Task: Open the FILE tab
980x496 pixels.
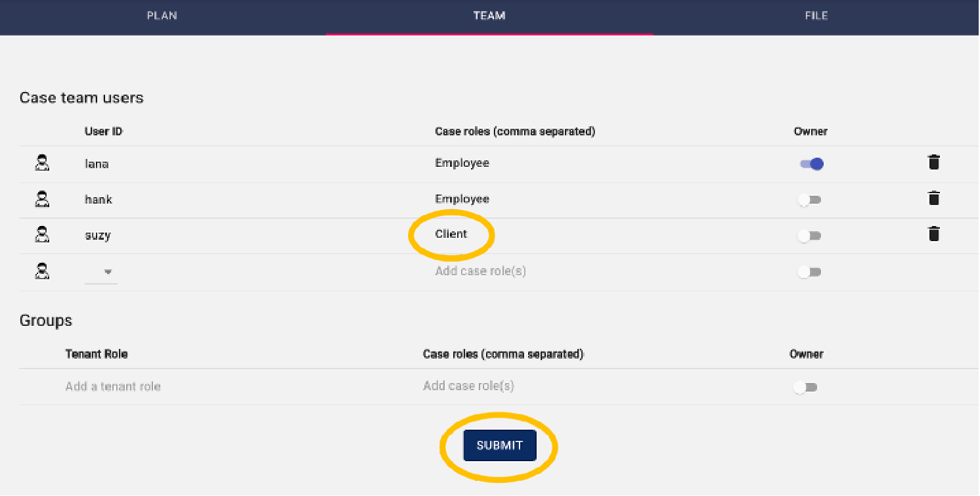Action: (816, 15)
